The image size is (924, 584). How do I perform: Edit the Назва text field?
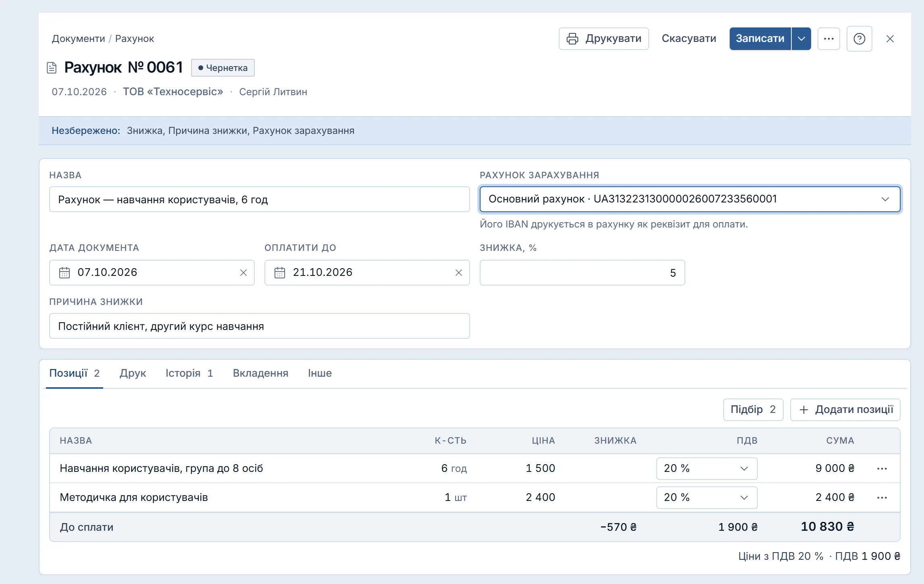tap(260, 199)
